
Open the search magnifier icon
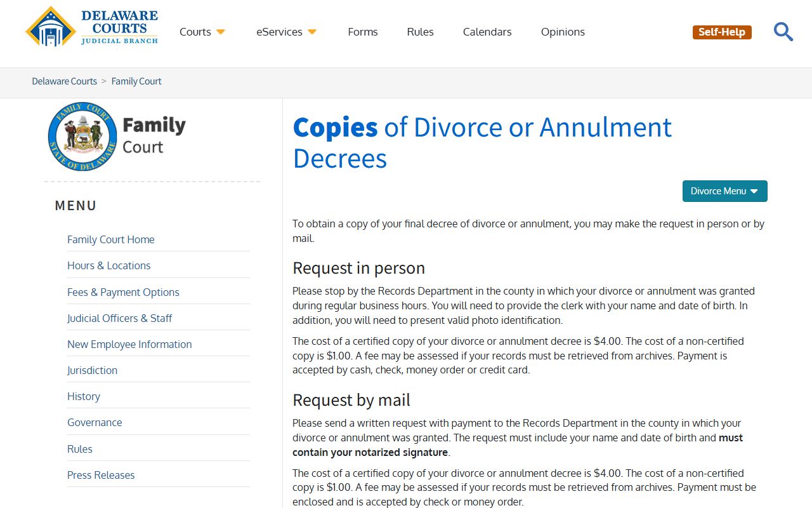[x=783, y=32]
